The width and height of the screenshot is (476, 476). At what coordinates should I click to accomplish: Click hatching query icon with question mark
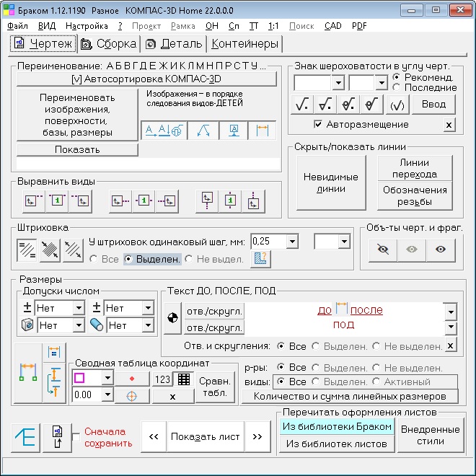260,259
